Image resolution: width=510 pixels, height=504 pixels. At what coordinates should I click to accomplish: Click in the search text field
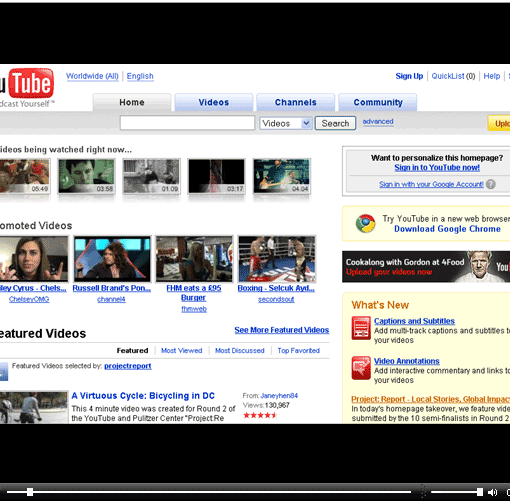[187, 123]
